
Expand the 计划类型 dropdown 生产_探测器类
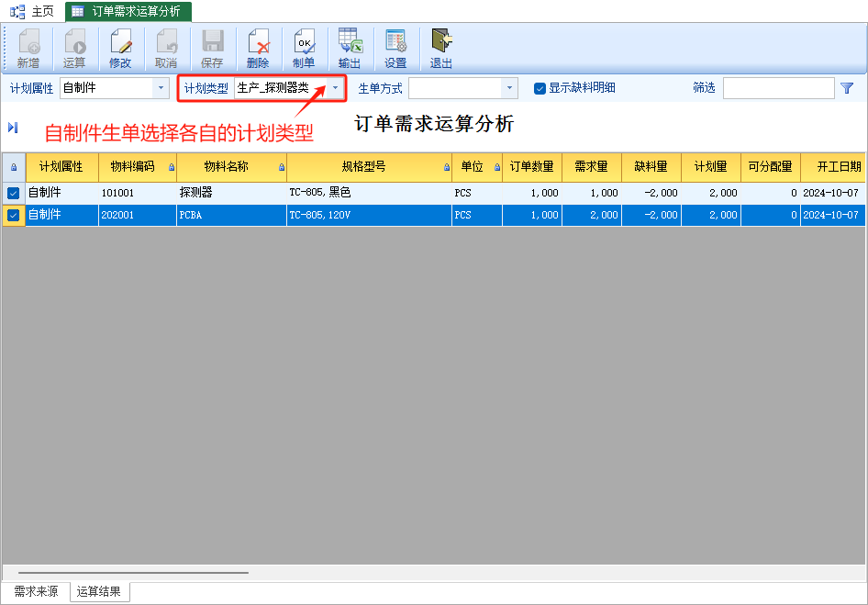pyautogui.click(x=335, y=88)
